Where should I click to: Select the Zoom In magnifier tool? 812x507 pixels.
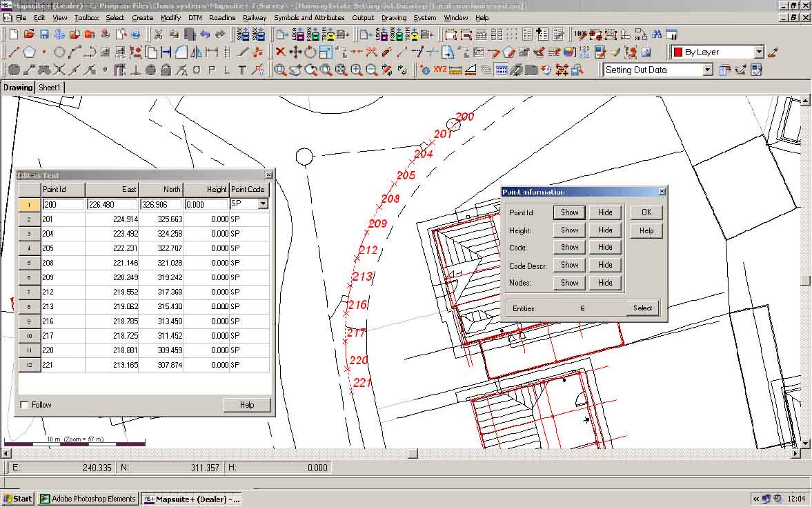[x=356, y=69]
